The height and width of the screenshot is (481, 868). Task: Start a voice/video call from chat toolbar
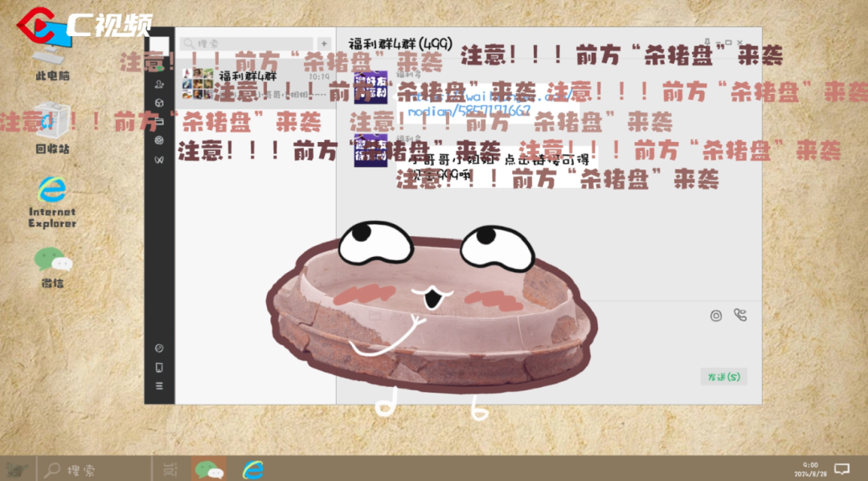740,316
